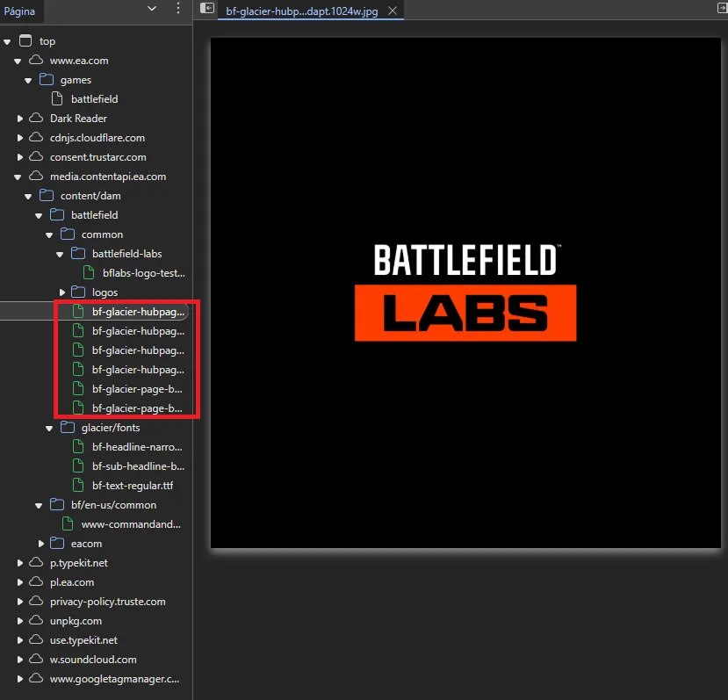Collapse the battlefield-labs folder
This screenshot has width=728, height=700.
click(x=60, y=255)
